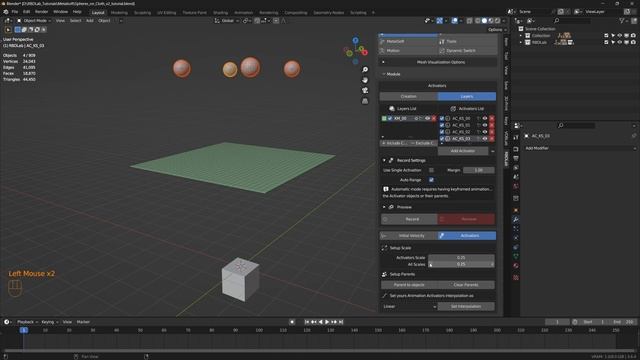This screenshot has width=640, height=360.
Task: Expand the RBDLab collection in the outliner
Action: click(521, 42)
